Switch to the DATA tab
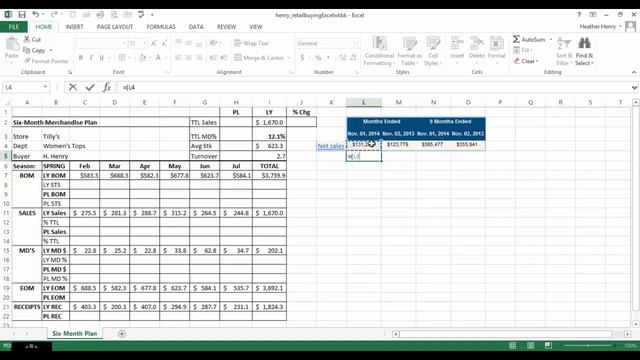The width and height of the screenshot is (640, 360). (196, 27)
